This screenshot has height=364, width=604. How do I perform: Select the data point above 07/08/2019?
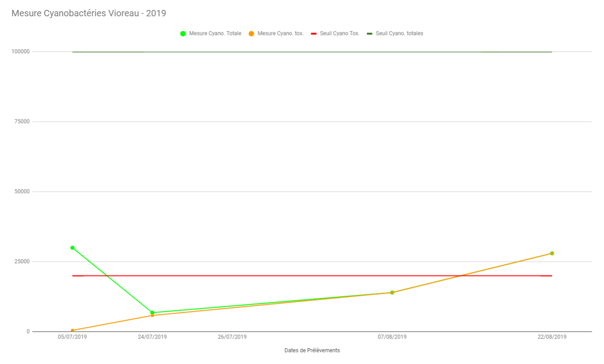click(x=392, y=293)
